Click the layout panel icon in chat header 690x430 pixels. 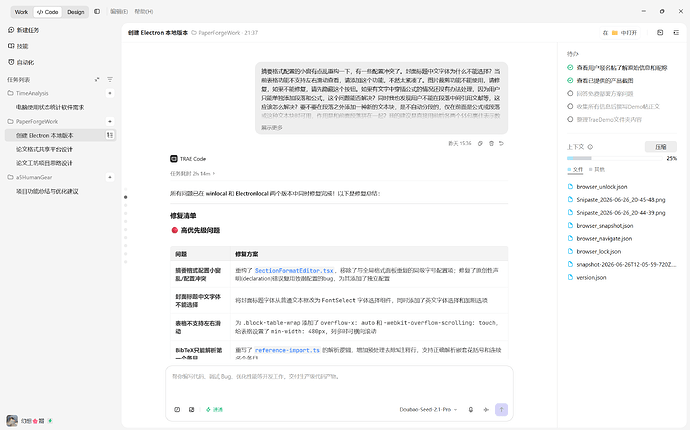pyautogui.click(x=660, y=33)
